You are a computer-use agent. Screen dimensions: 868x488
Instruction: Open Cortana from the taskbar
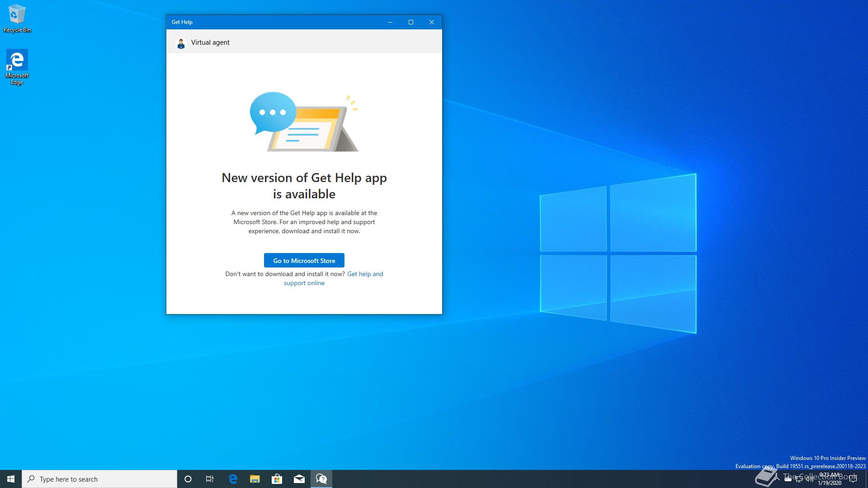(x=188, y=479)
